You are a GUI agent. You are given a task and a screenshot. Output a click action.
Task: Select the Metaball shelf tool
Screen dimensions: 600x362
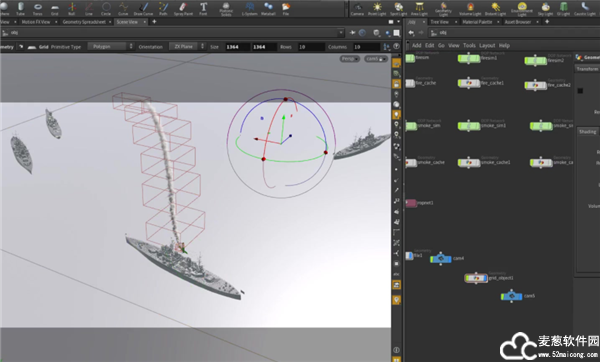[x=268, y=8]
